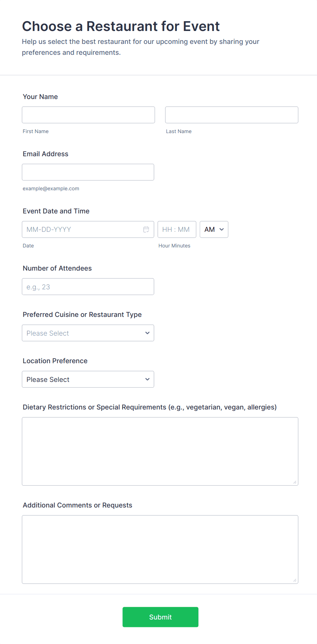Select the MM-DD-YYYY date field

point(82,229)
